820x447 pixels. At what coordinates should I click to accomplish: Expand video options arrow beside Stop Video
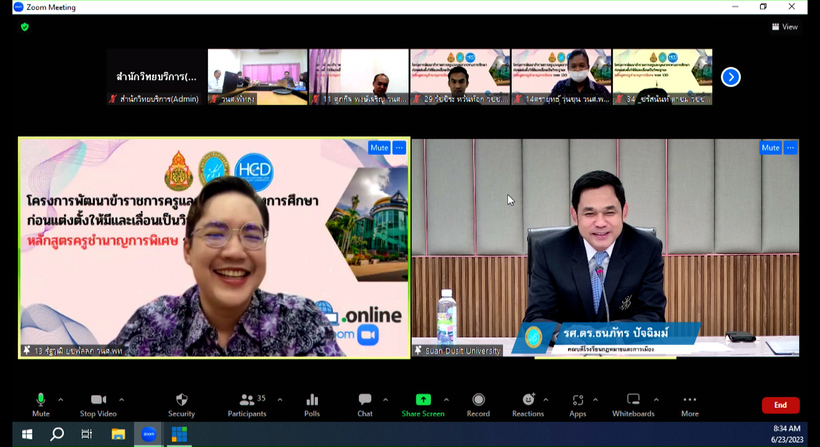click(122, 400)
